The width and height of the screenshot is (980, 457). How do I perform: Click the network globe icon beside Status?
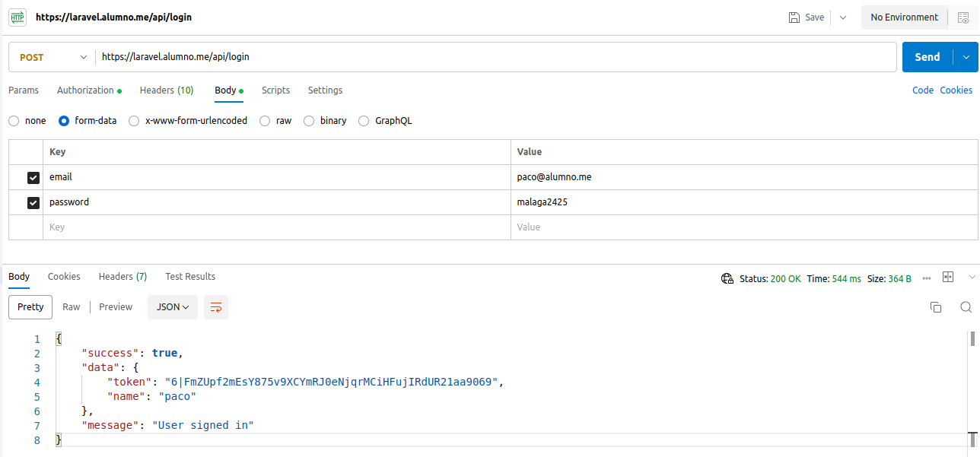[727, 279]
